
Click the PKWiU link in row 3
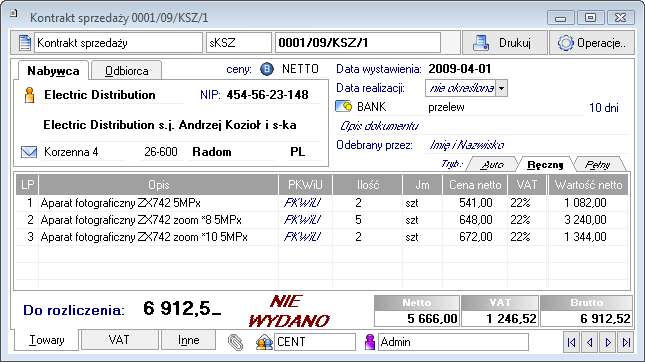[x=302, y=237]
